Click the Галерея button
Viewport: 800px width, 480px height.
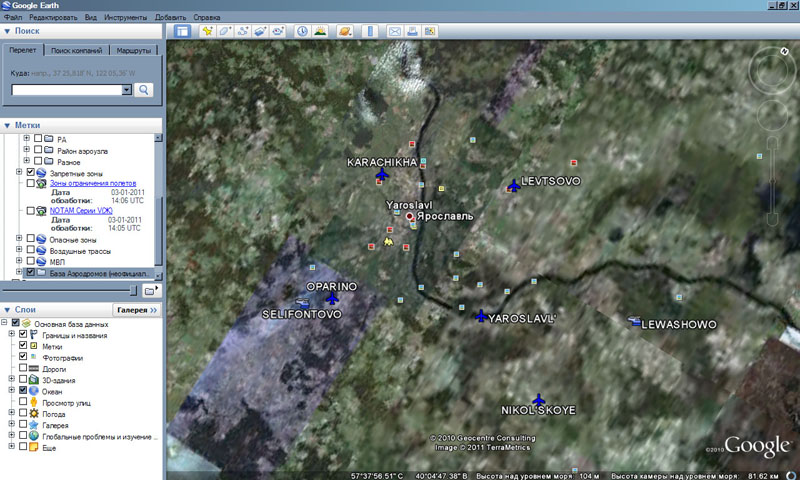click(x=135, y=311)
